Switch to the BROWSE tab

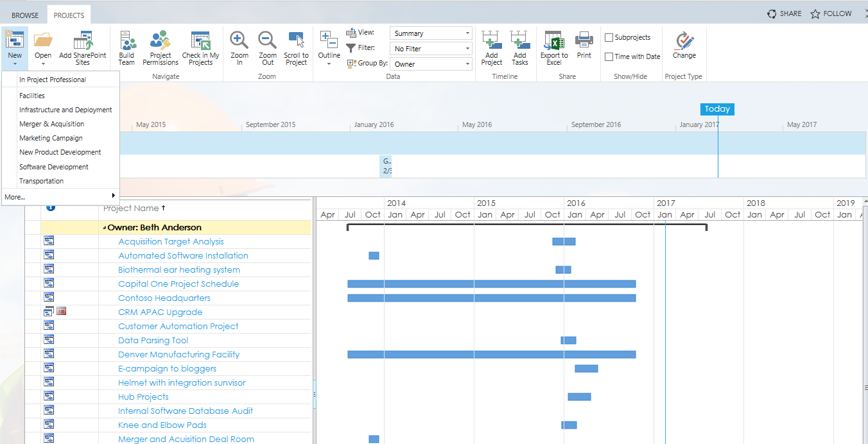(x=25, y=15)
